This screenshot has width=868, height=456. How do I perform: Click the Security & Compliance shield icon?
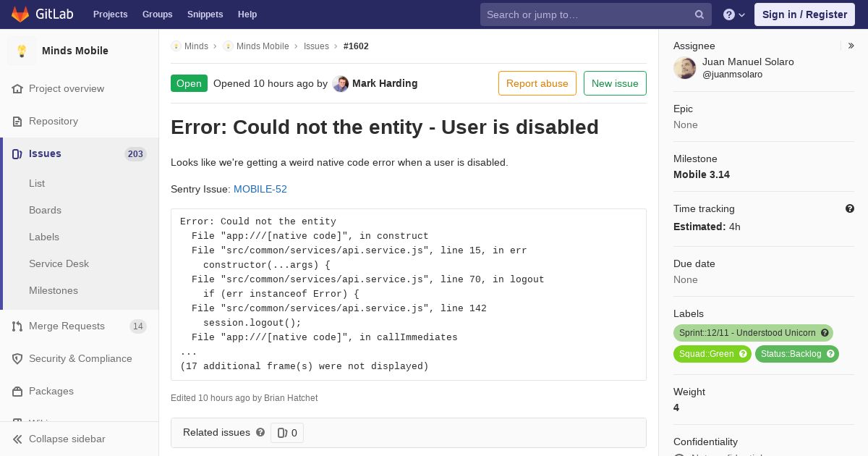(17, 359)
